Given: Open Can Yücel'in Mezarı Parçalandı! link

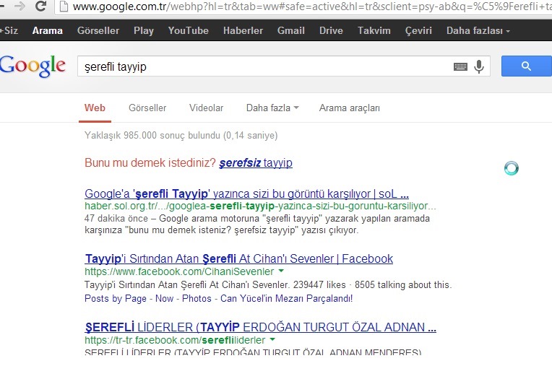Looking at the screenshot, I should [x=287, y=298].
